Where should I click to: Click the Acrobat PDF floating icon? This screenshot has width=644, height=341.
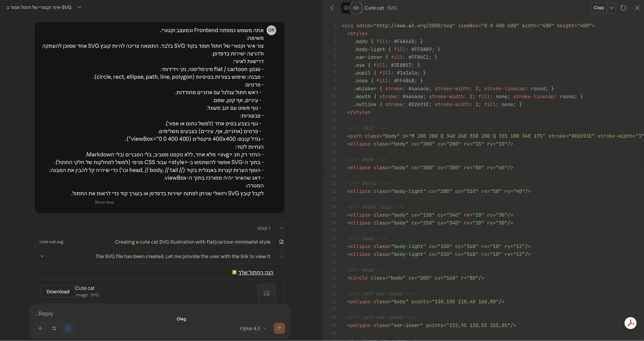630,323
